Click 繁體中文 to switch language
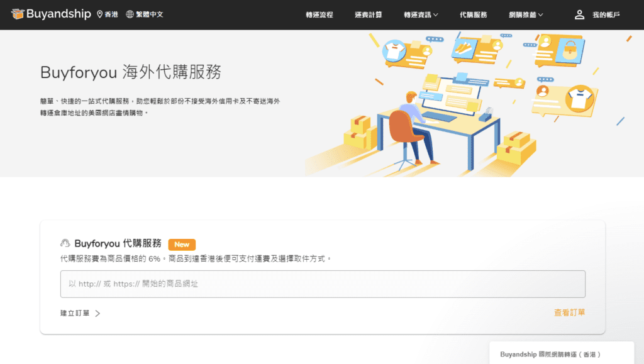644x364 pixels. click(149, 14)
